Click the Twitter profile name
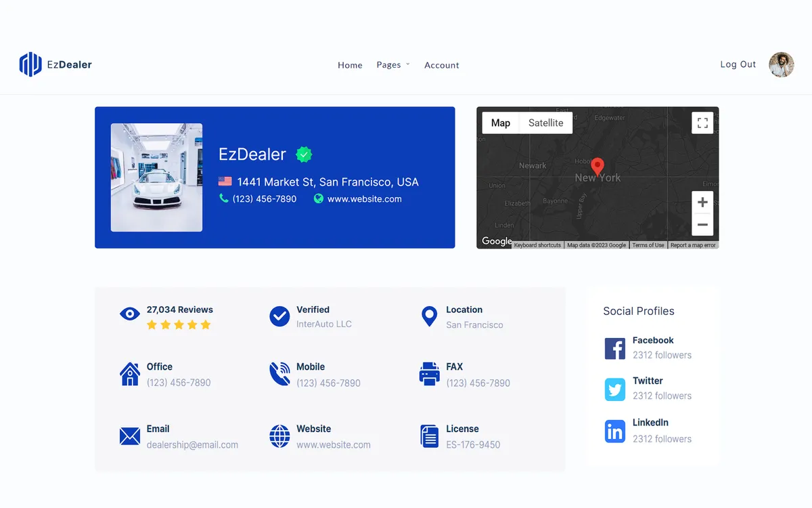 648,381
